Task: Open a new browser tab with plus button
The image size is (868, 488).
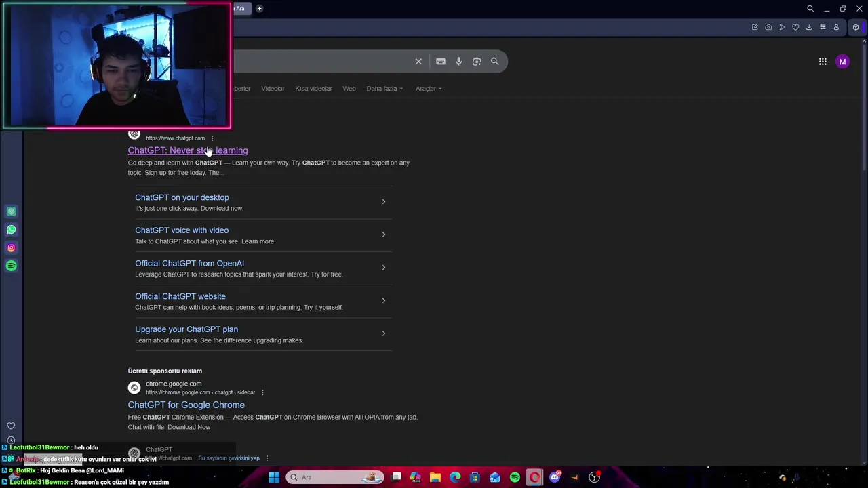Action: [x=259, y=9]
